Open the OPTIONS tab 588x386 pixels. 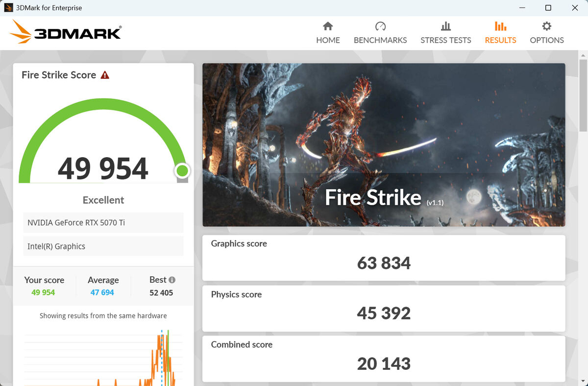click(x=547, y=33)
